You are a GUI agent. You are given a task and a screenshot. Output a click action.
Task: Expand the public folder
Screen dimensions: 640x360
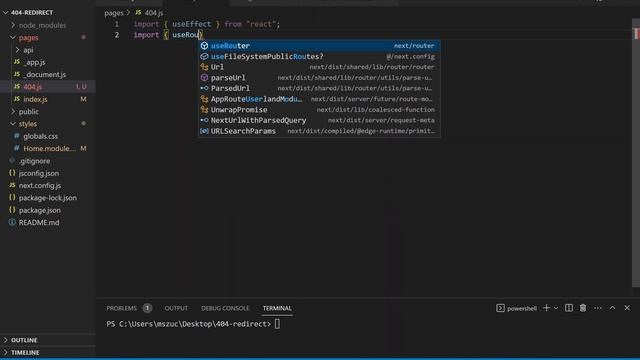click(x=13, y=111)
